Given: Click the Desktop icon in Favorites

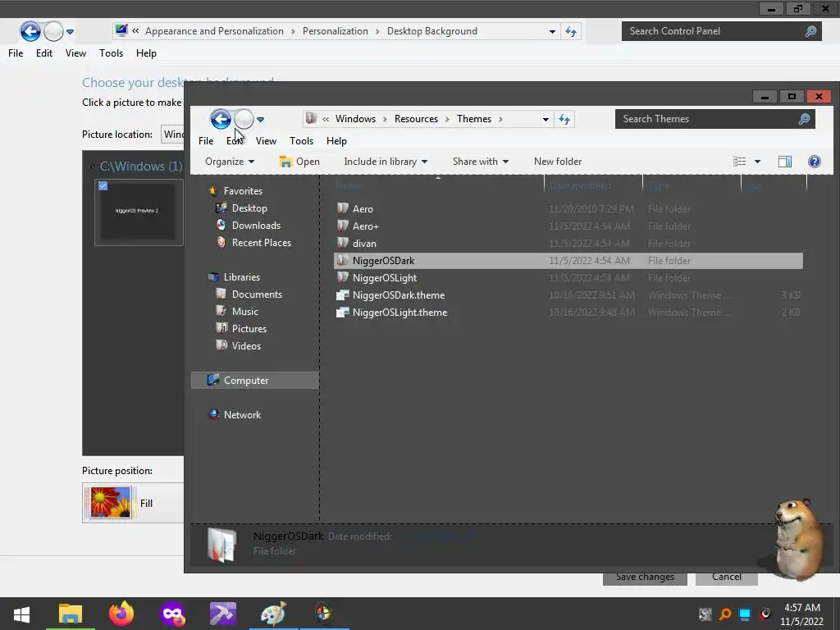Looking at the screenshot, I should pyautogui.click(x=221, y=208).
